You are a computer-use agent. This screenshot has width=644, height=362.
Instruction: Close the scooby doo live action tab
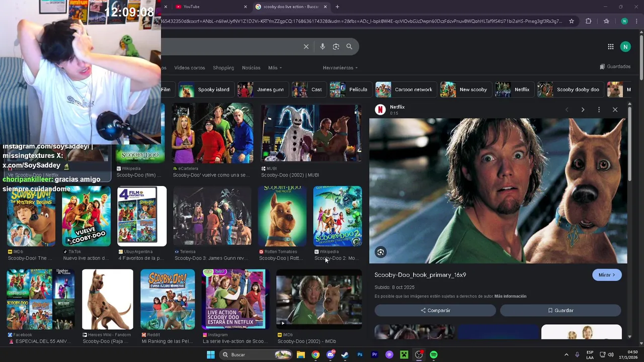point(325,7)
